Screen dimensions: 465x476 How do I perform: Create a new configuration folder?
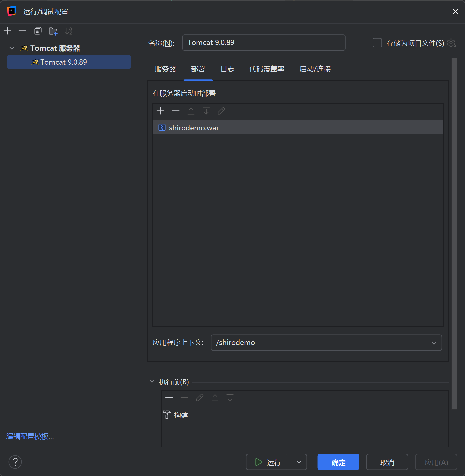(x=53, y=31)
